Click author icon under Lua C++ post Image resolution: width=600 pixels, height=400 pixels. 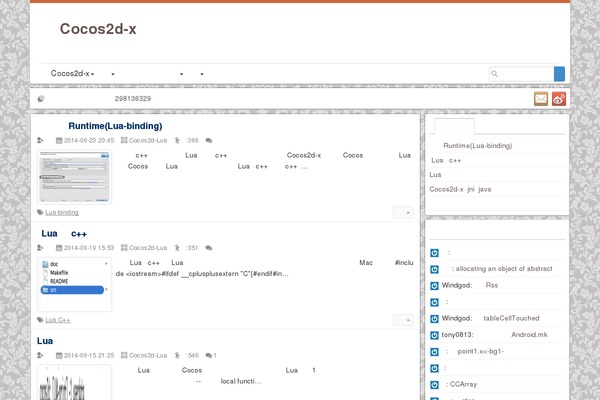point(40,248)
